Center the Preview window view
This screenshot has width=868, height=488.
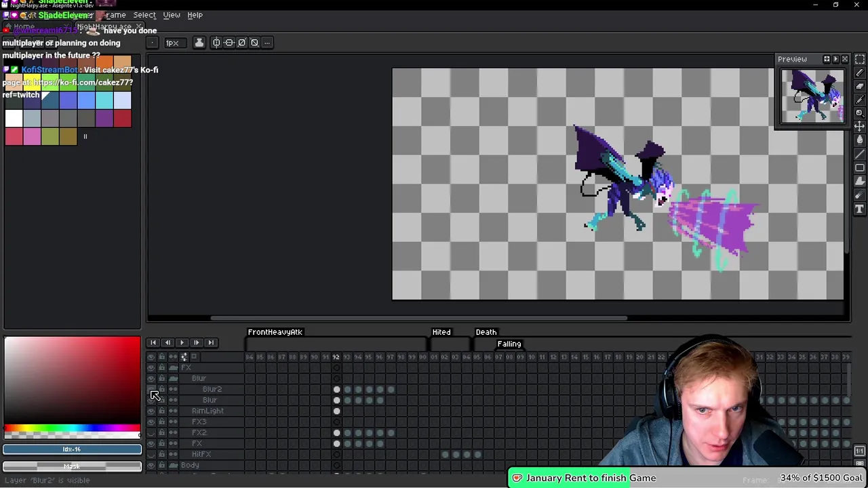click(x=827, y=59)
